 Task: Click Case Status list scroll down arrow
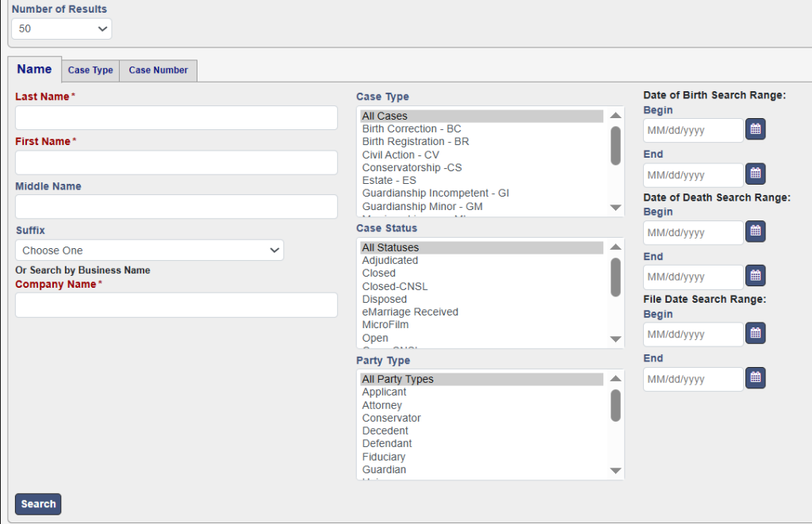[615, 339]
